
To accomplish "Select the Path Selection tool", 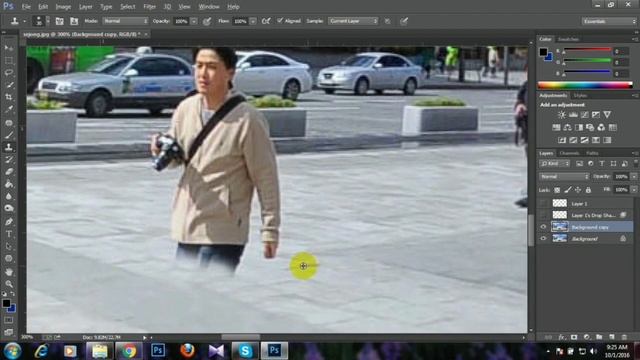I will tap(9, 246).
